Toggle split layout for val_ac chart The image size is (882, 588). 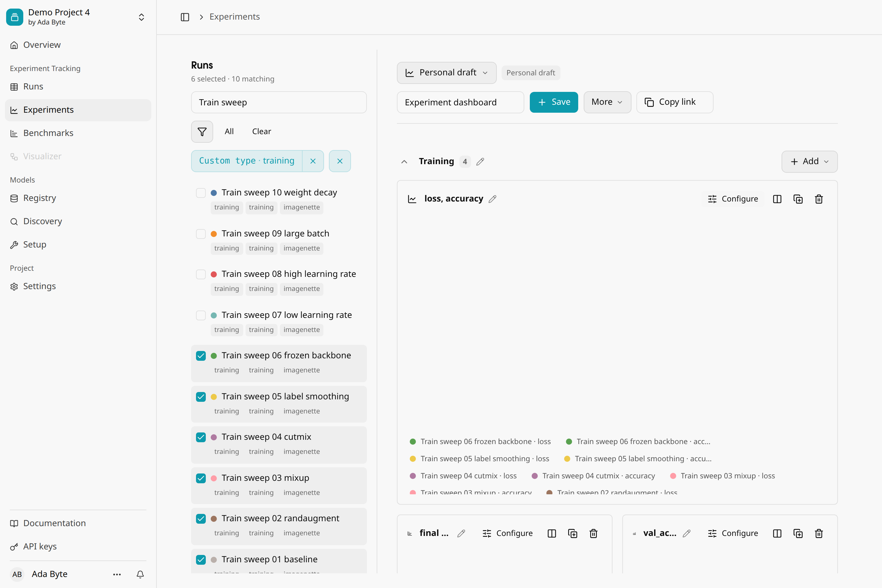tap(777, 533)
